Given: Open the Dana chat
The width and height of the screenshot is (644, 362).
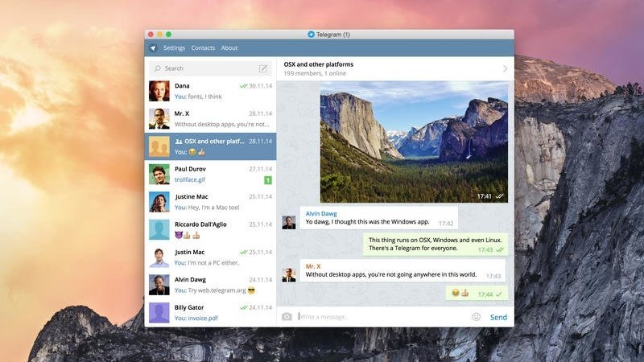Looking at the screenshot, I should pyautogui.click(x=210, y=91).
